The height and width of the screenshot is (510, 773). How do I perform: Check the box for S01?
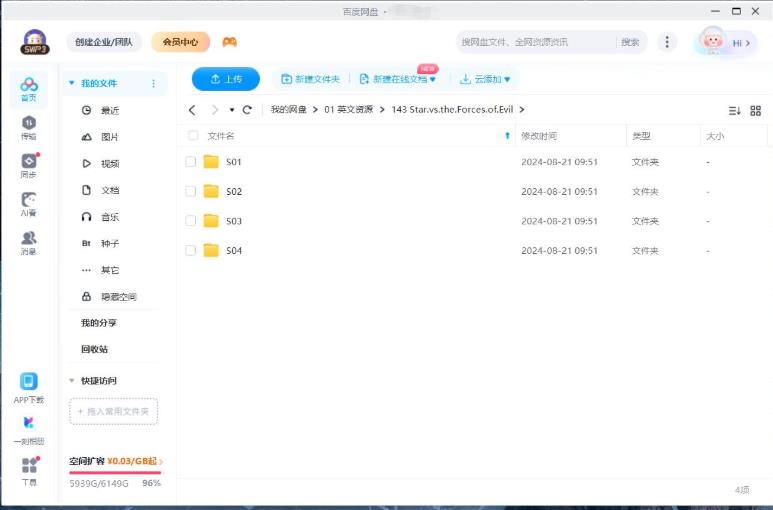pos(190,162)
